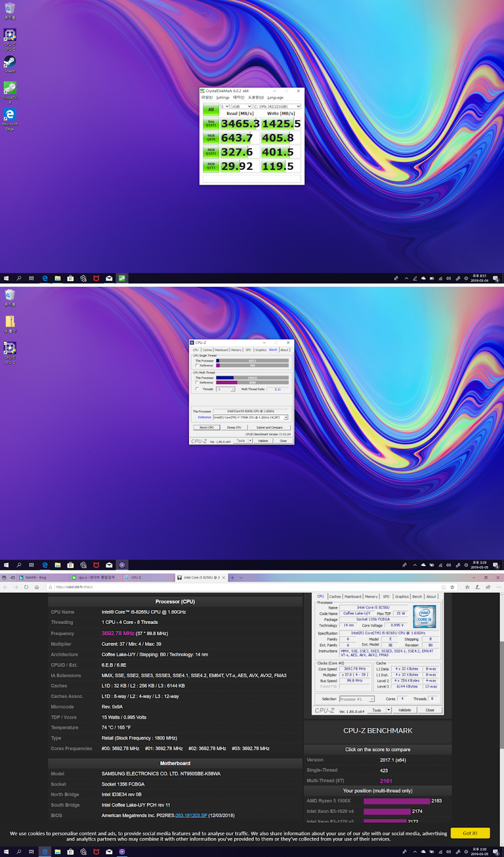Switch to the Graphics tab in CPU-Z Bench window

tap(261, 350)
